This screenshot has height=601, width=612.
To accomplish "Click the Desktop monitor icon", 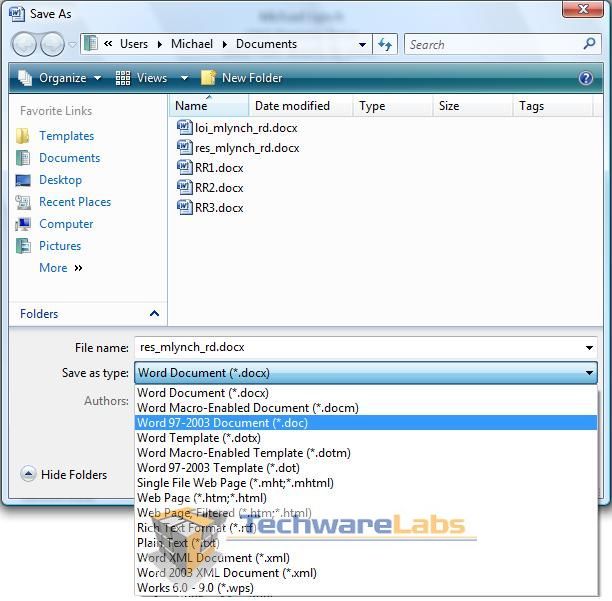I will (x=23, y=180).
